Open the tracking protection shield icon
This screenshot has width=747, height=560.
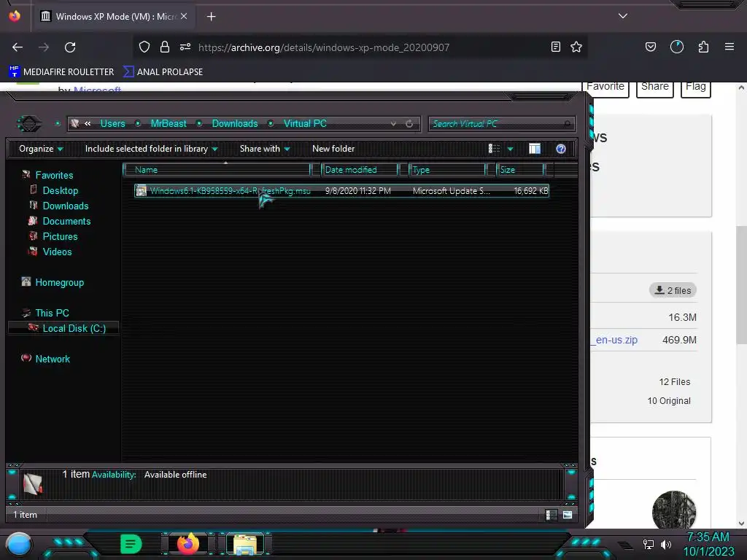(144, 47)
